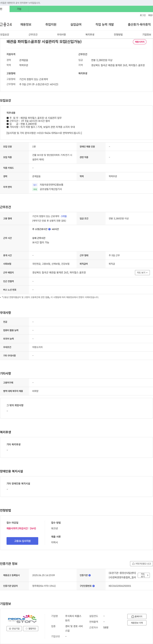Go to the 고용24 home logo
The image size is (153, 644).
coord(6,24)
